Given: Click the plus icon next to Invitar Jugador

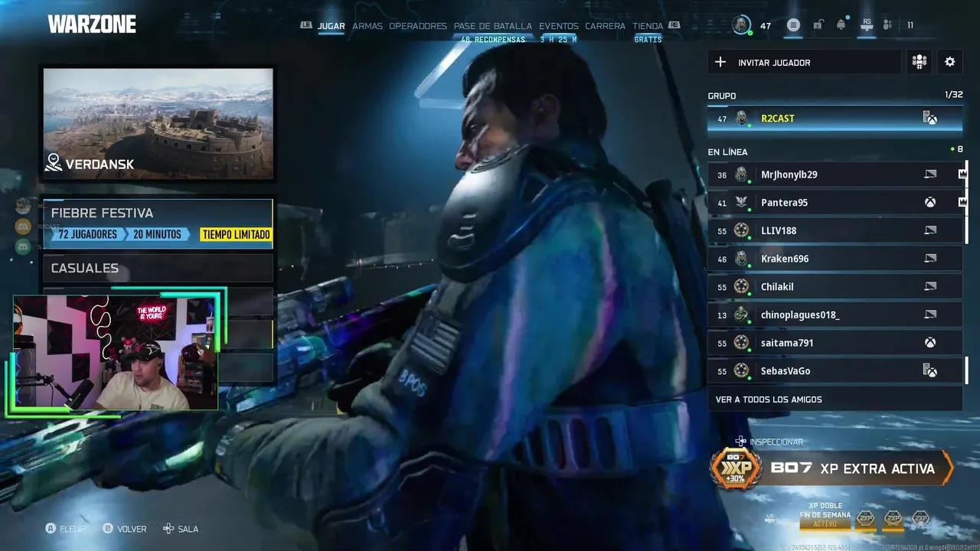Looking at the screenshot, I should [x=720, y=62].
